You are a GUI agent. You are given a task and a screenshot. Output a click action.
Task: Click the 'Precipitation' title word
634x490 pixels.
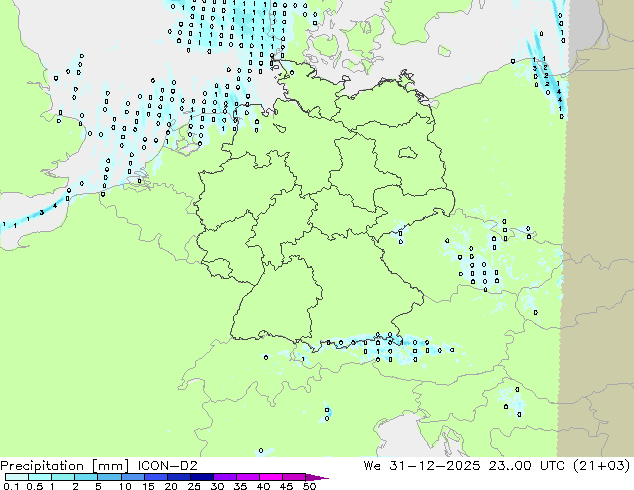(42, 466)
